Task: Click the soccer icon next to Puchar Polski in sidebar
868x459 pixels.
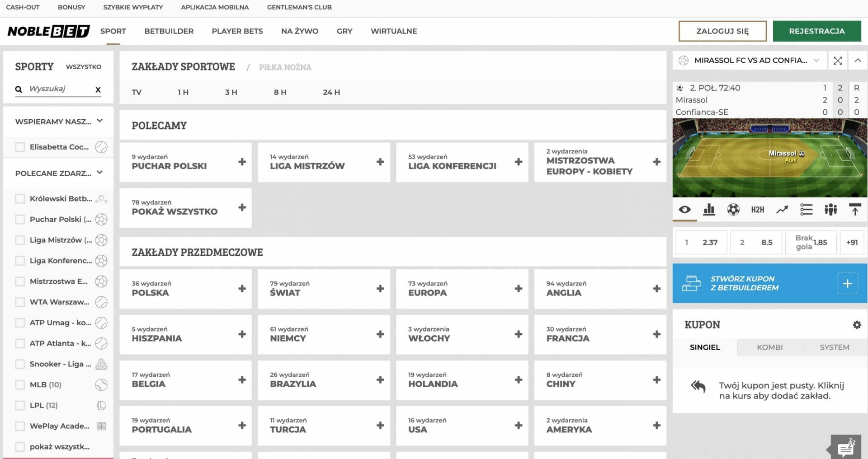Action: 101,220
